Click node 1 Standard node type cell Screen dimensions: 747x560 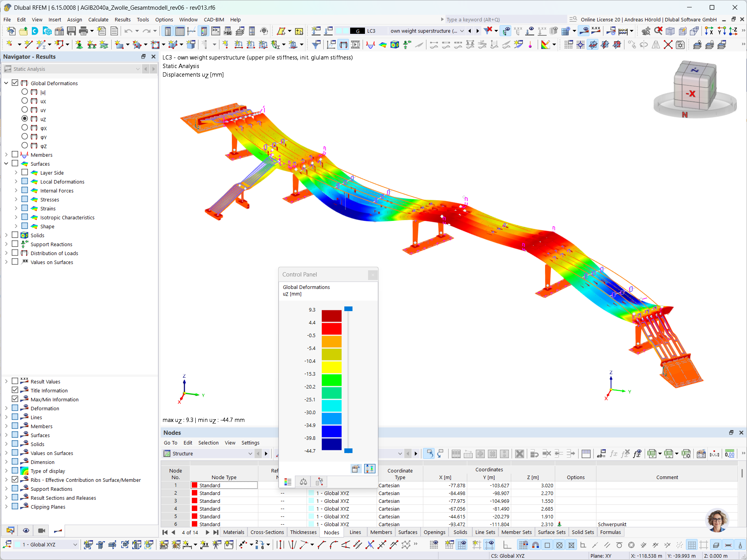(x=224, y=485)
